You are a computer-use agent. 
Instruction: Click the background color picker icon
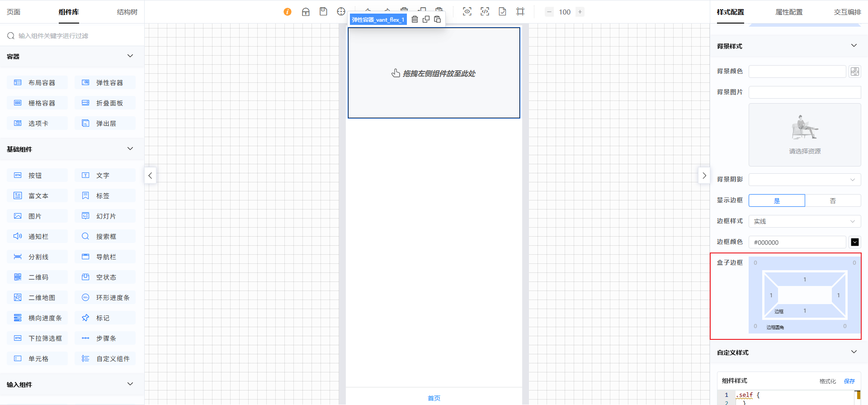coord(854,71)
